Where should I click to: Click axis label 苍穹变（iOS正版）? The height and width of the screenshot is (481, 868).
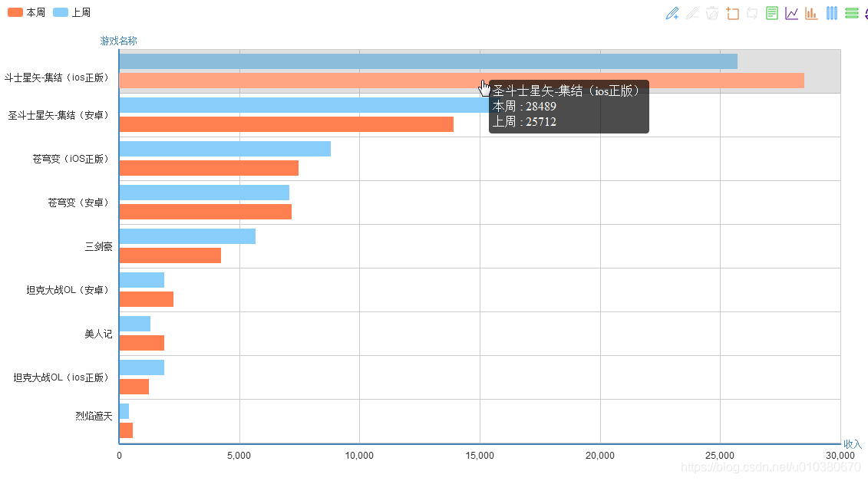71,159
